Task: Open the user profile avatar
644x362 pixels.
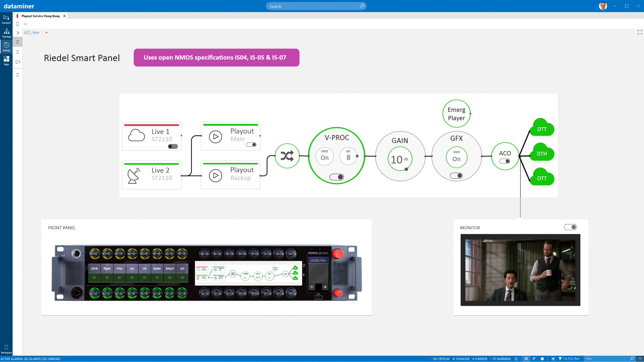Action: (603, 6)
